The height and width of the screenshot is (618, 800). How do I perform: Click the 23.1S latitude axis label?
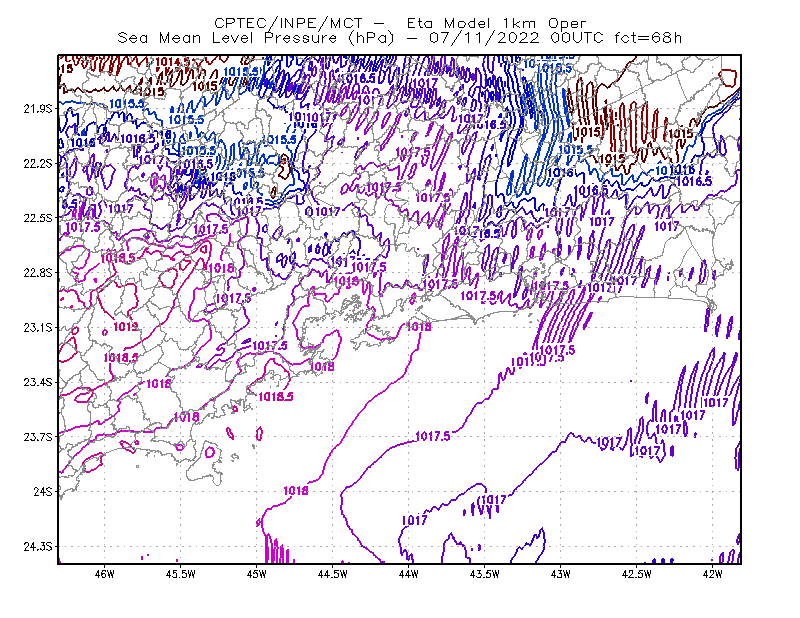pyautogui.click(x=38, y=327)
